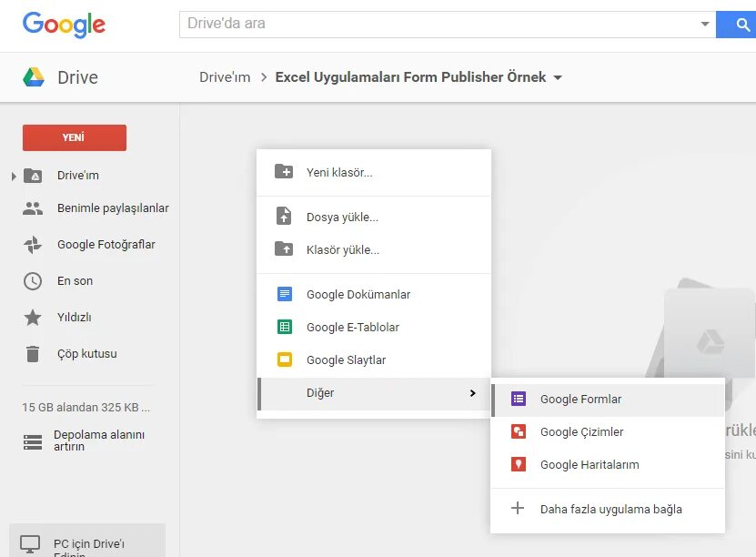Image resolution: width=756 pixels, height=557 pixels.
Task: Click the purple Google Forms icon
Action: pos(519,399)
